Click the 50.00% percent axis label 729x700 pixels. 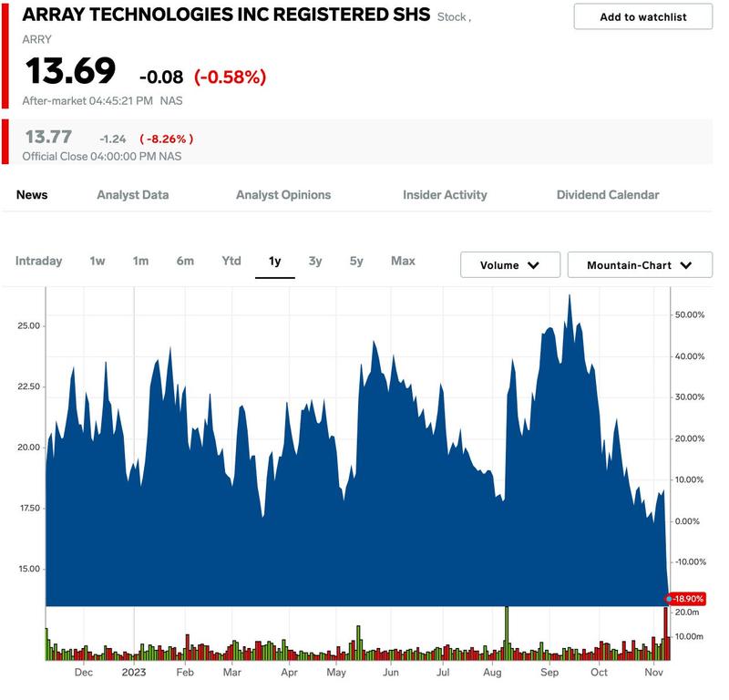coord(690,314)
